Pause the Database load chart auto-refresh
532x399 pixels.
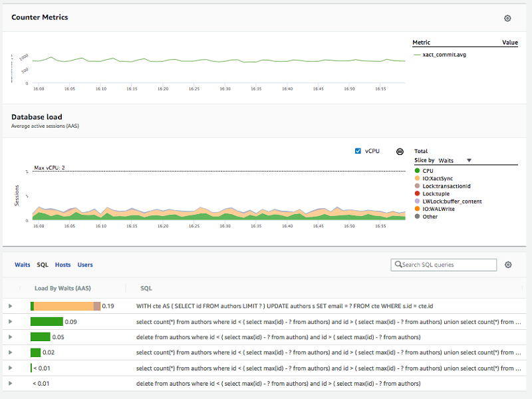pyautogui.click(x=400, y=152)
